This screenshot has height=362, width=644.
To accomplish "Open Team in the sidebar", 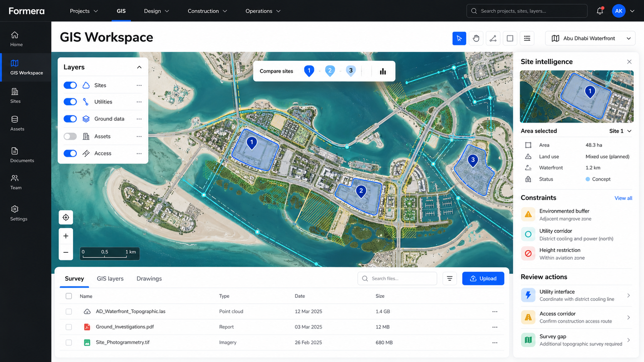I will coord(16,182).
